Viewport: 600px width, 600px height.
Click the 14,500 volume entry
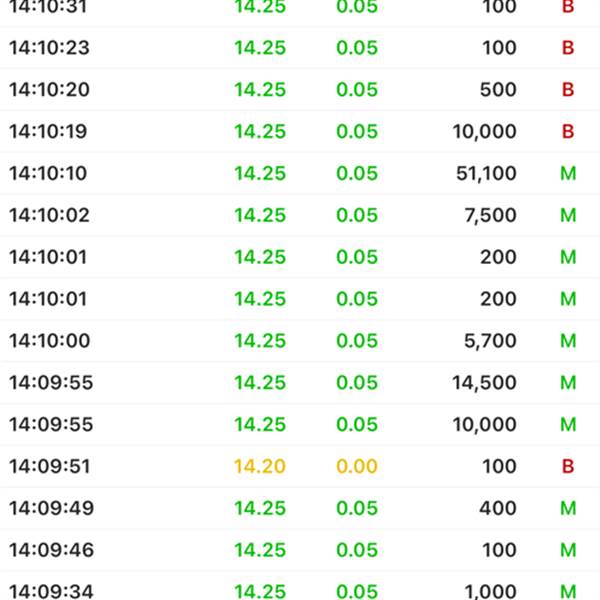(484, 383)
